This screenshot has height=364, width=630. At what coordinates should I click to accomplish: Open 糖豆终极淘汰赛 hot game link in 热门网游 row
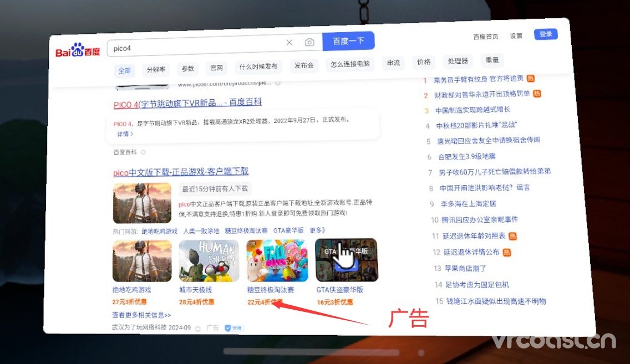click(246, 231)
